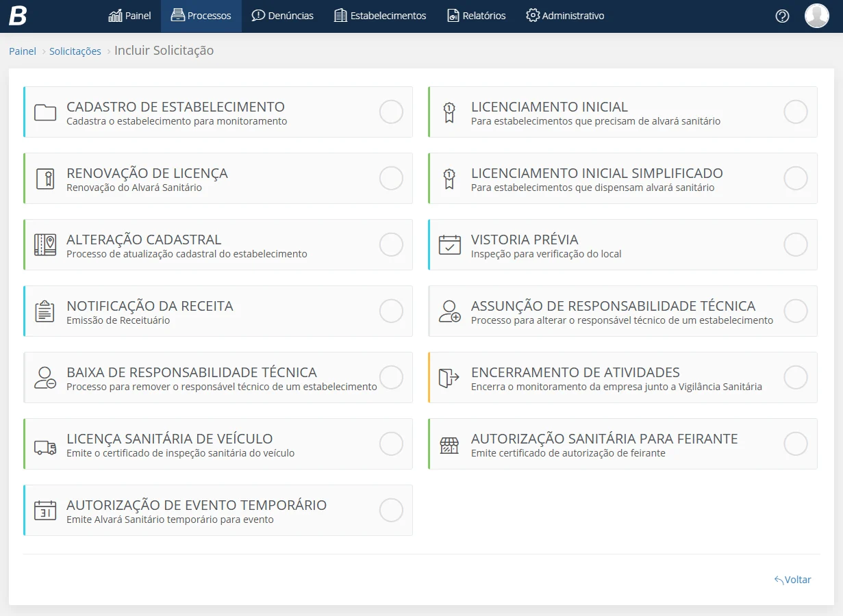Click 'LICENÇA SANITÁRIA DE VEÍCULO' title text

(170, 439)
